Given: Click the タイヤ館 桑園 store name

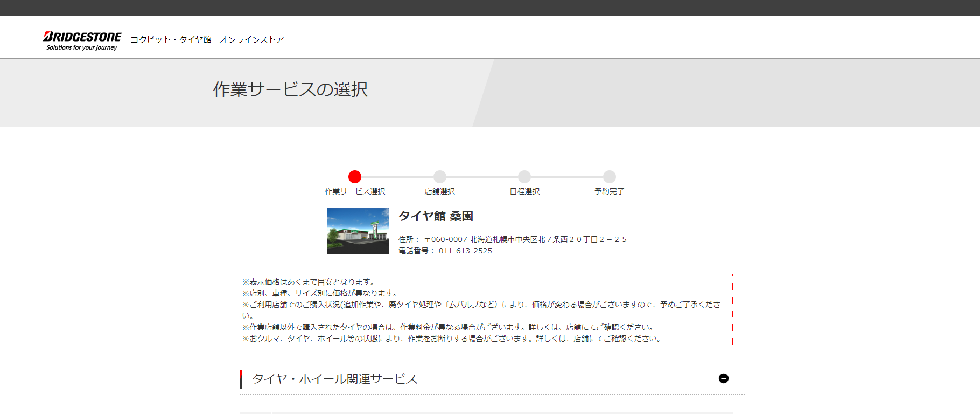Looking at the screenshot, I should tap(436, 216).
